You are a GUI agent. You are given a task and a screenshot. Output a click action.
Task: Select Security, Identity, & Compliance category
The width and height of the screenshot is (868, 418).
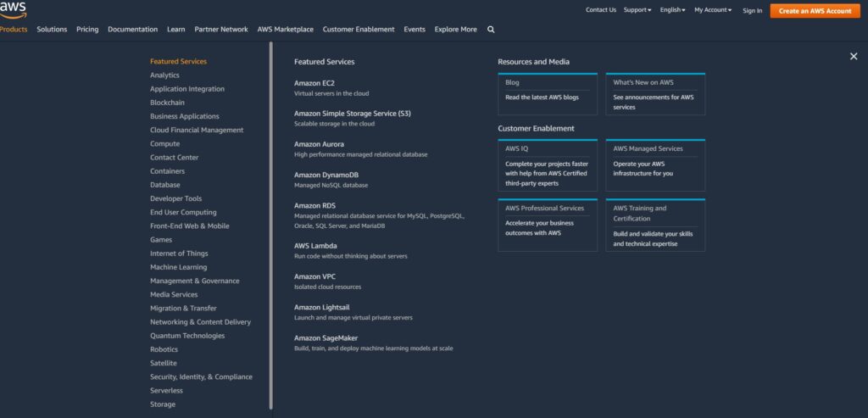[x=201, y=377]
